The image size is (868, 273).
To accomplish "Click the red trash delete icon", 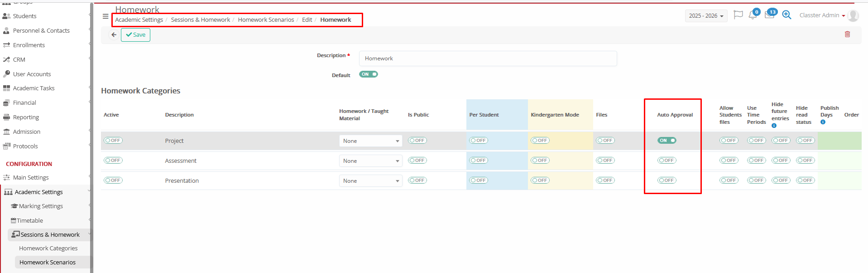I will pyautogui.click(x=847, y=34).
